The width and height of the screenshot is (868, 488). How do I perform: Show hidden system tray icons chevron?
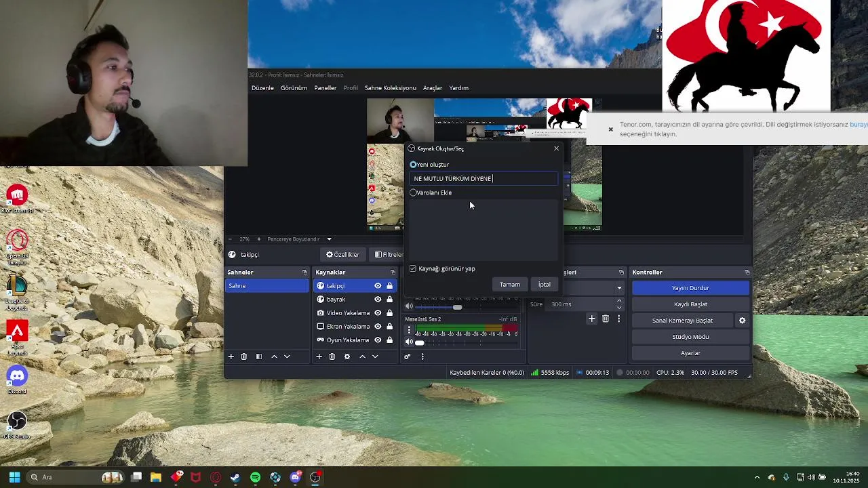(757, 477)
